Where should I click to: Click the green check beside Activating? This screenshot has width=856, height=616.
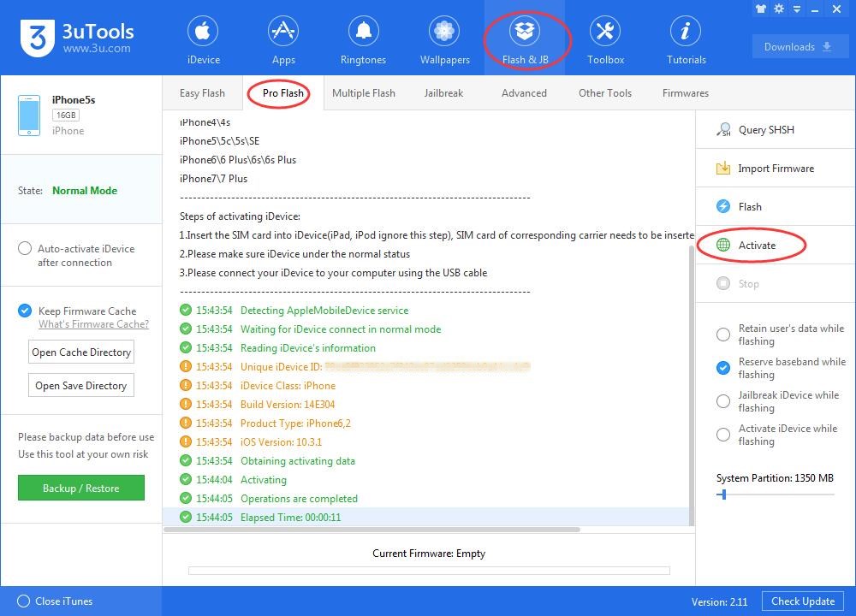click(x=186, y=480)
